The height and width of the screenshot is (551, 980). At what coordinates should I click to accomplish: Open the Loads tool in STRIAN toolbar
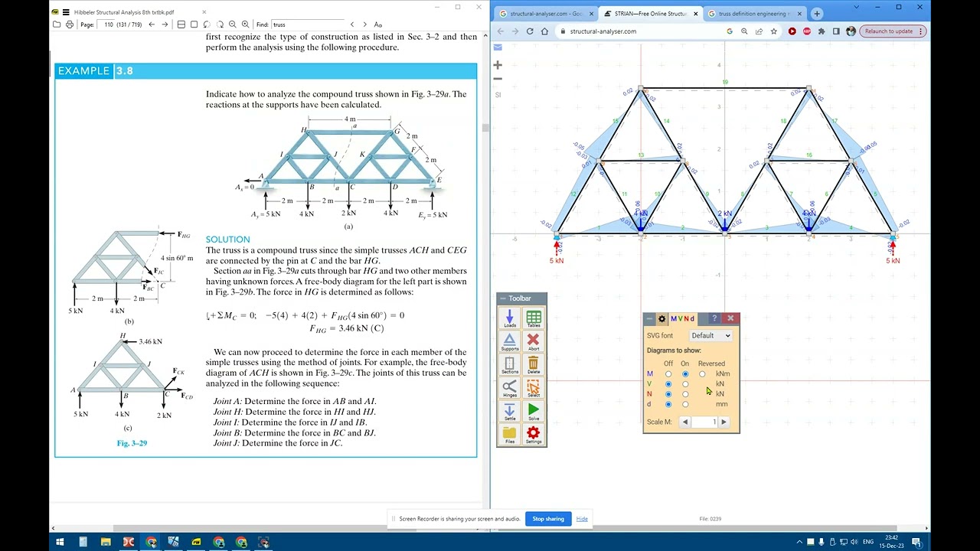[x=509, y=318]
